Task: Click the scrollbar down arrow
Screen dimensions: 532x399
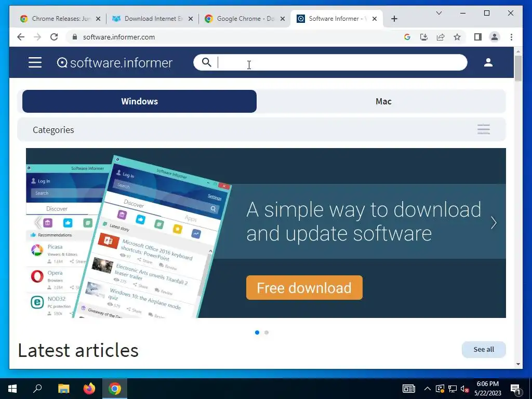Action: pyautogui.click(x=518, y=364)
